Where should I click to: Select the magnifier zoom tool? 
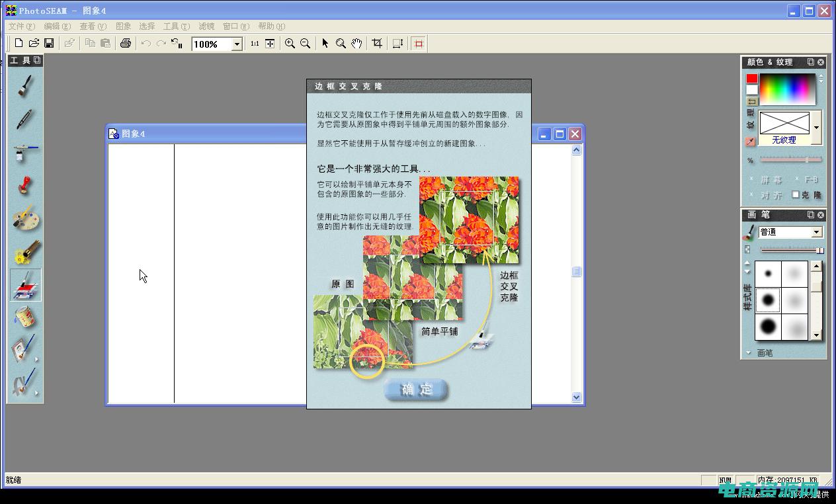341,44
